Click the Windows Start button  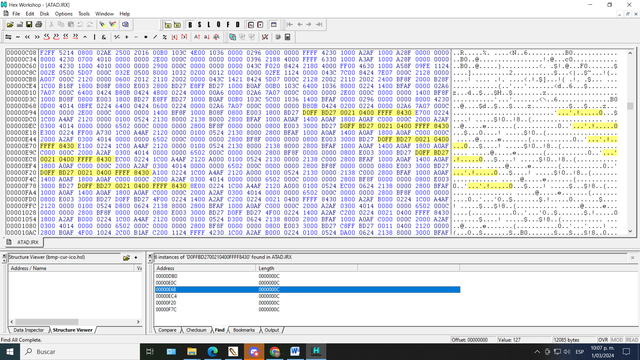coord(10,351)
